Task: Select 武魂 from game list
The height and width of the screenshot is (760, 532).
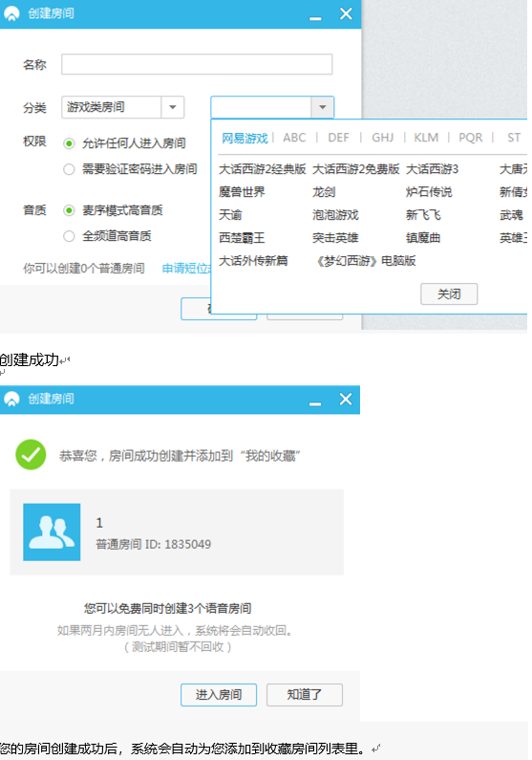Action: coord(511,215)
